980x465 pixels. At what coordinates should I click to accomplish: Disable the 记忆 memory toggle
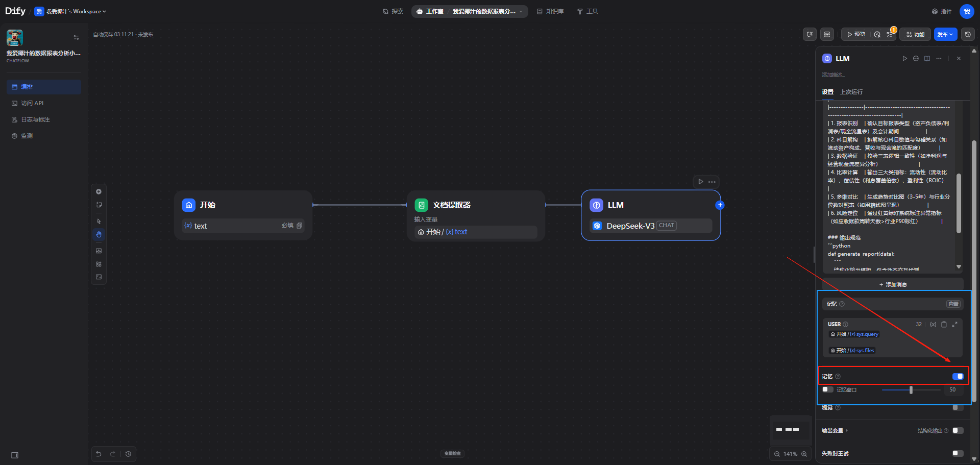(x=958, y=376)
